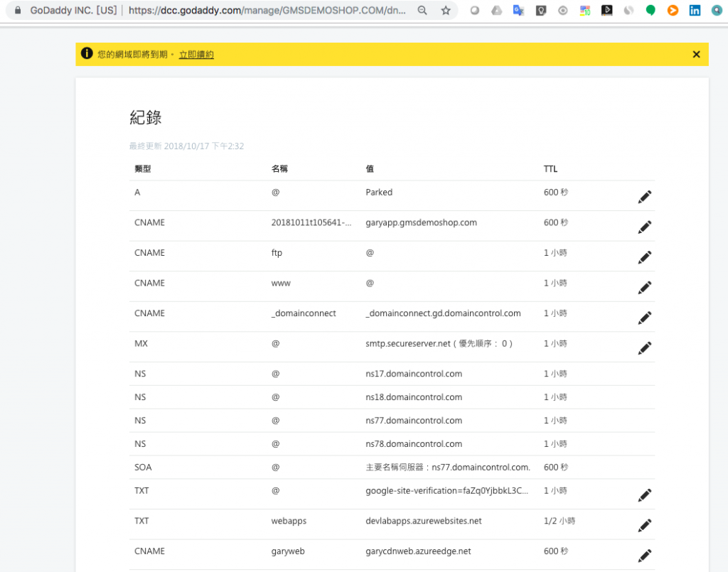Open the black play-button extension icon
The height and width of the screenshot is (572, 728).
click(x=607, y=10)
